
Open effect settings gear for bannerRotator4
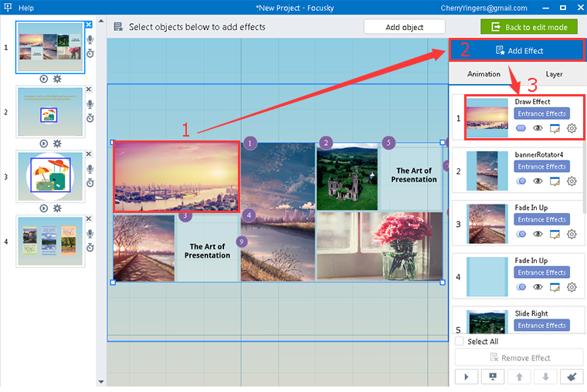[572, 181]
